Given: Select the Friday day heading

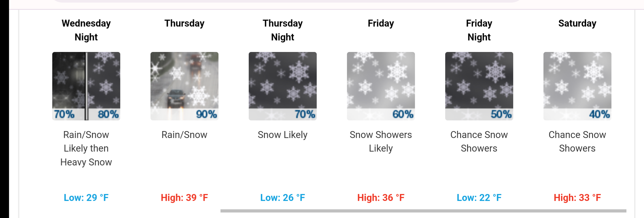Looking at the screenshot, I should point(381,23).
